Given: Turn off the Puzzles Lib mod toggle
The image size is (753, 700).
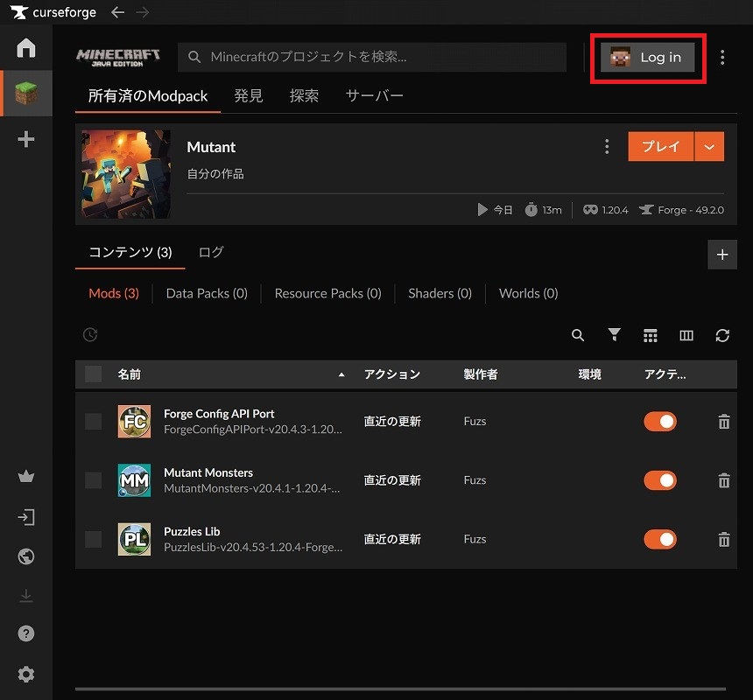Looking at the screenshot, I should tap(660, 539).
